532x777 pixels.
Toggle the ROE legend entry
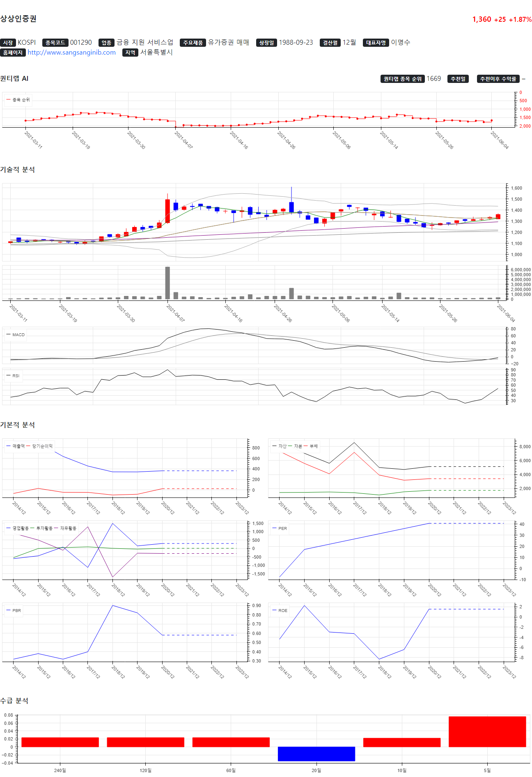click(280, 611)
